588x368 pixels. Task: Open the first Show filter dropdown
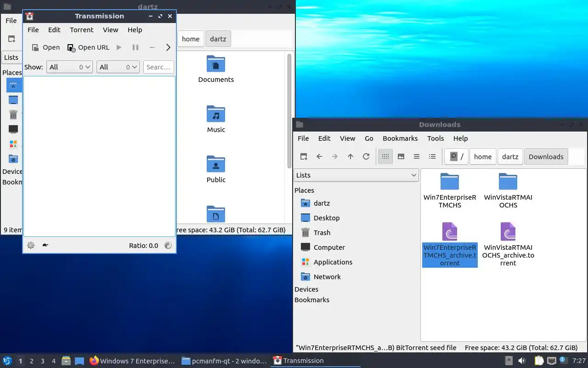click(69, 67)
